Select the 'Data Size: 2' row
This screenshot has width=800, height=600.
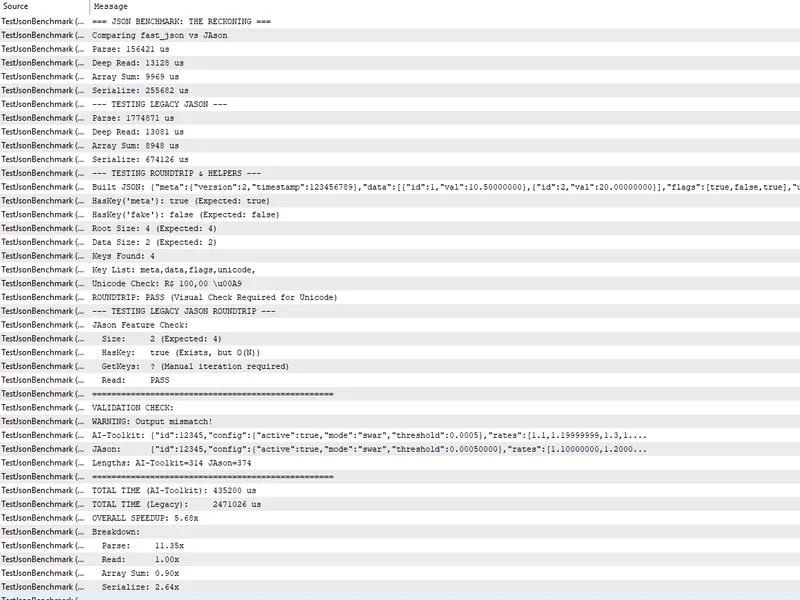pos(400,242)
